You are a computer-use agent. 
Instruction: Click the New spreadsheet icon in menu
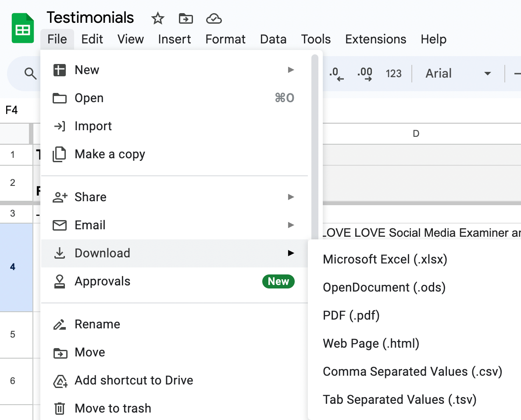pos(60,70)
